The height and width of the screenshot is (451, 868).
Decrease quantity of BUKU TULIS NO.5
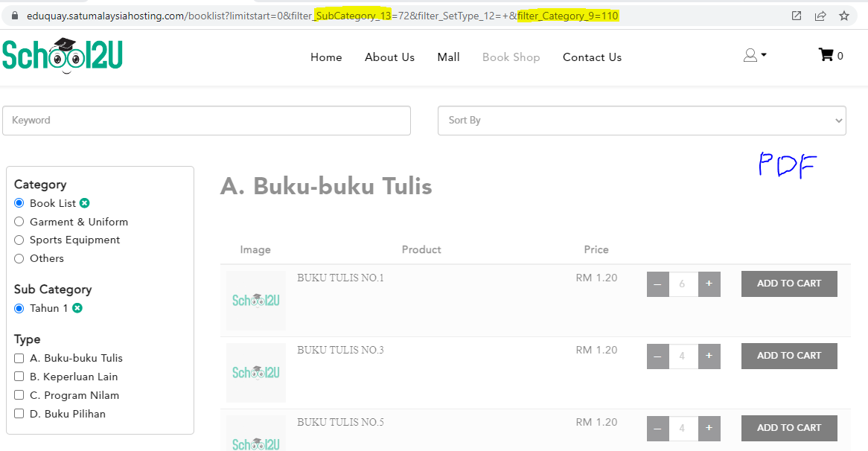pyautogui.click(x=657, y=428)
